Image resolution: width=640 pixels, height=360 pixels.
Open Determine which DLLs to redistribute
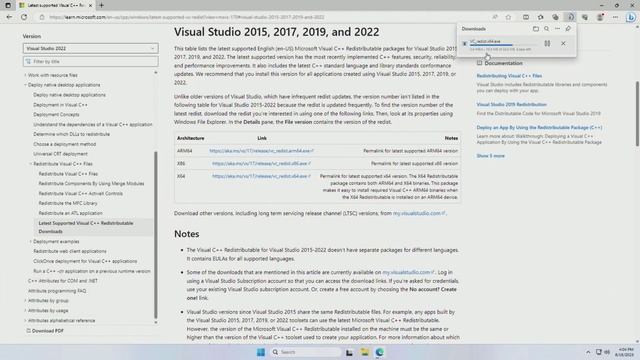pyautogui.click(x=71, y=134)
